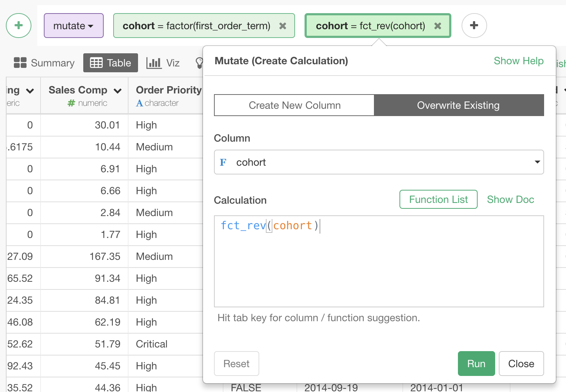Click inside the Calculation code editor
This screenshot has width=566, height=392.
(379, 266)
